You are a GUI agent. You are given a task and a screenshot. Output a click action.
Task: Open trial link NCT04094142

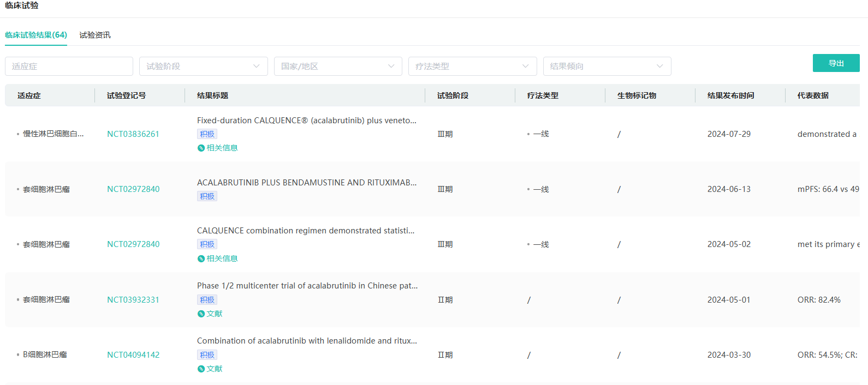click(133, 355)
